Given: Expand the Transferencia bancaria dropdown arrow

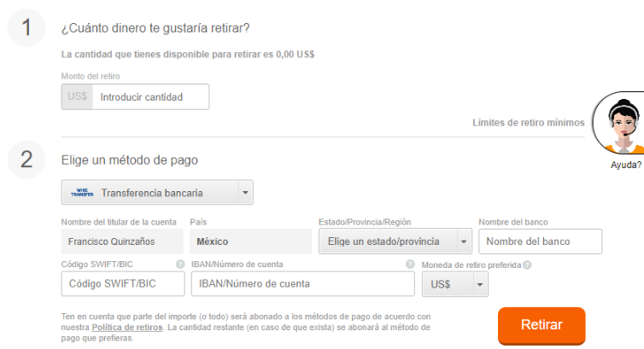Looking at the screenshot, I should (x=245, y=193).
